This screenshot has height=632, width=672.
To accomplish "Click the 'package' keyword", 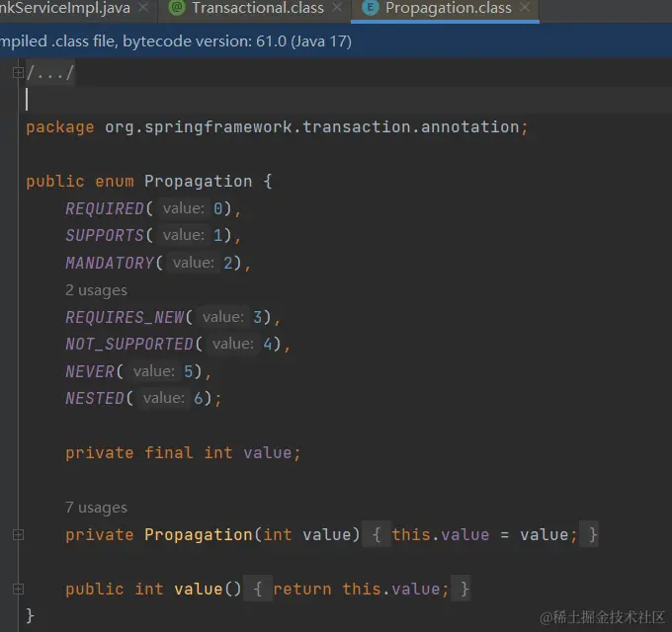I will pos(60,127).
